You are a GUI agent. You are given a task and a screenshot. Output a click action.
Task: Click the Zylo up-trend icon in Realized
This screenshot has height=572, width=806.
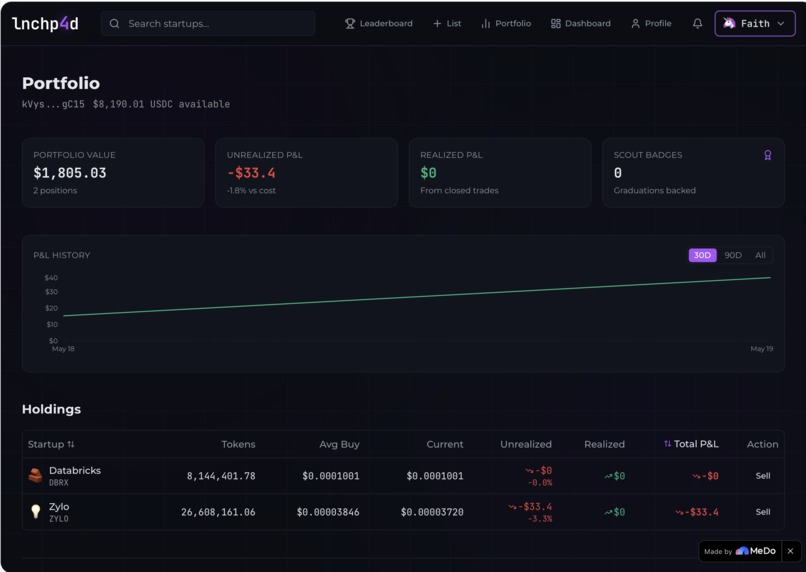tap(608, 512)
